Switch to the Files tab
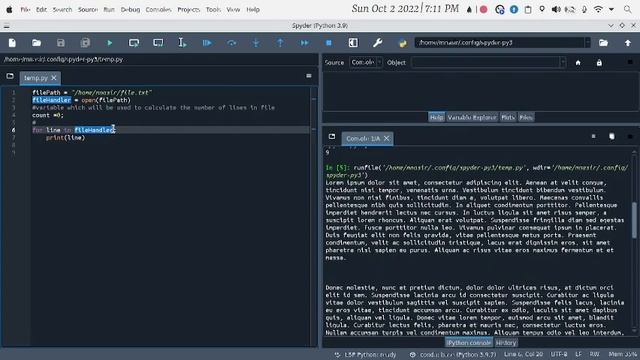 (x=526, y=118)
